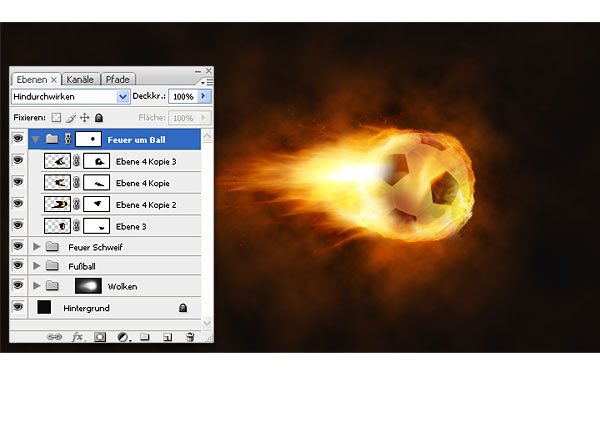Click the Feuer um Ball folder icon
Screen dimensions: 600x427
coord(52,139)
